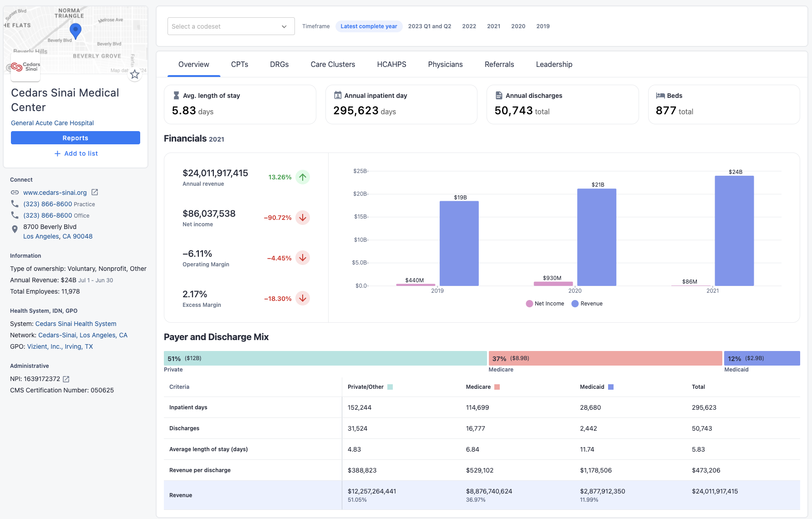This screenshot has height=519, width=812.
Task: Click the Medicaid column color swatch
Action: (611, 387)
